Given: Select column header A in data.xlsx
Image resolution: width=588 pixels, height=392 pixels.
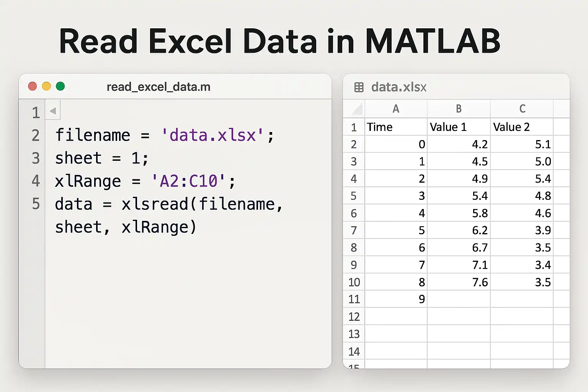Looking at the screenshot, I should coord(396,109).
